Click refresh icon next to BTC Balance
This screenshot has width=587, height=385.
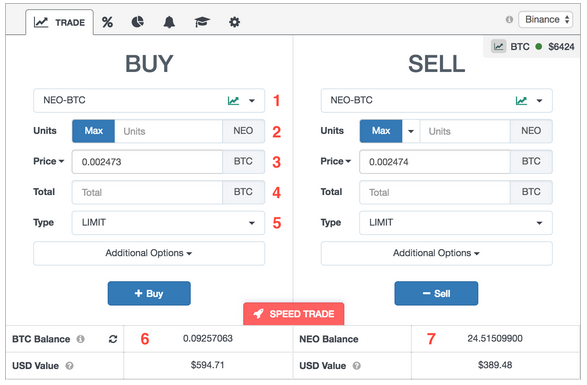[113, 339]
